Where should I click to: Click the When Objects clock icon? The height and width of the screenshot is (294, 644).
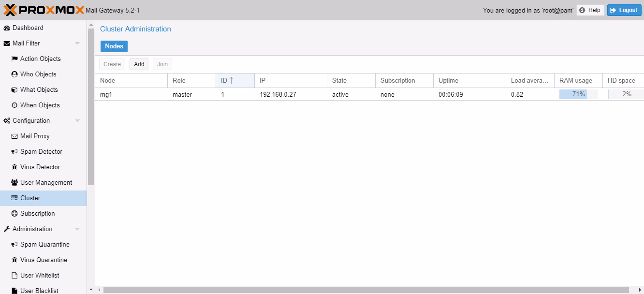click(15, 105)
